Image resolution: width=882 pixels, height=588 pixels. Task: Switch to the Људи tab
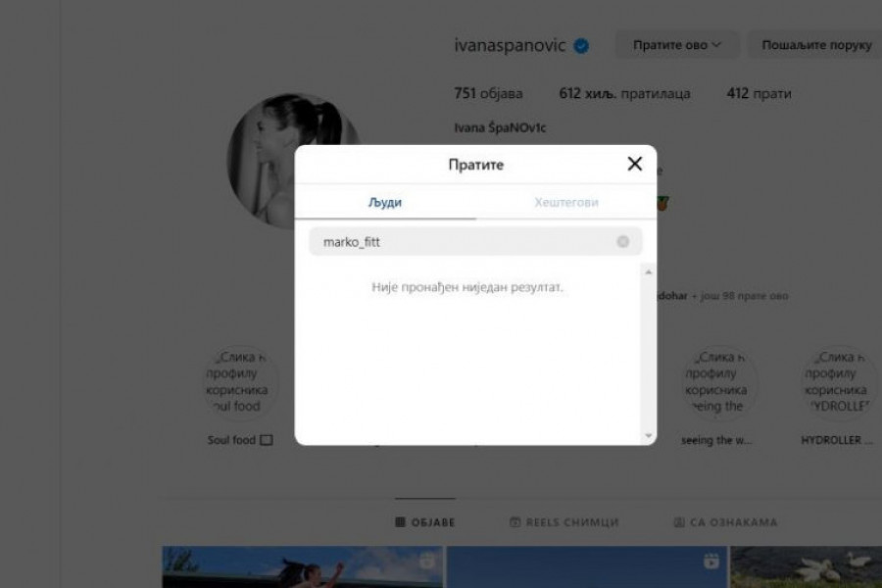pos(385,203)
